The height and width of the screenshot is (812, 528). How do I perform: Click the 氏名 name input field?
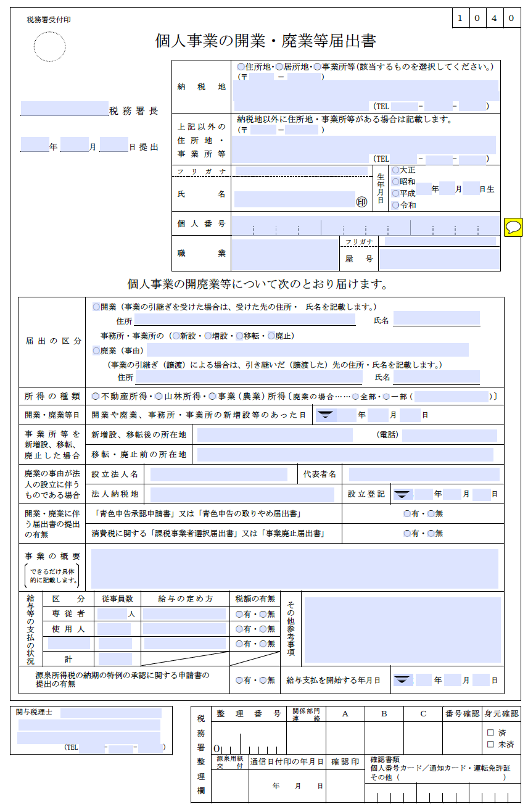[x=295, y=199]
